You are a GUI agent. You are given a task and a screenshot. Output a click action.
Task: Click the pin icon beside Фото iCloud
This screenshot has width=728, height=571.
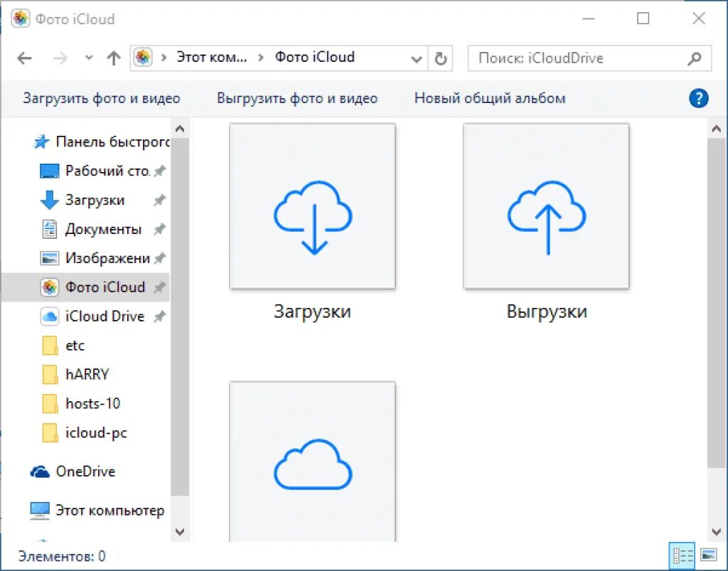tap(160, 287)
